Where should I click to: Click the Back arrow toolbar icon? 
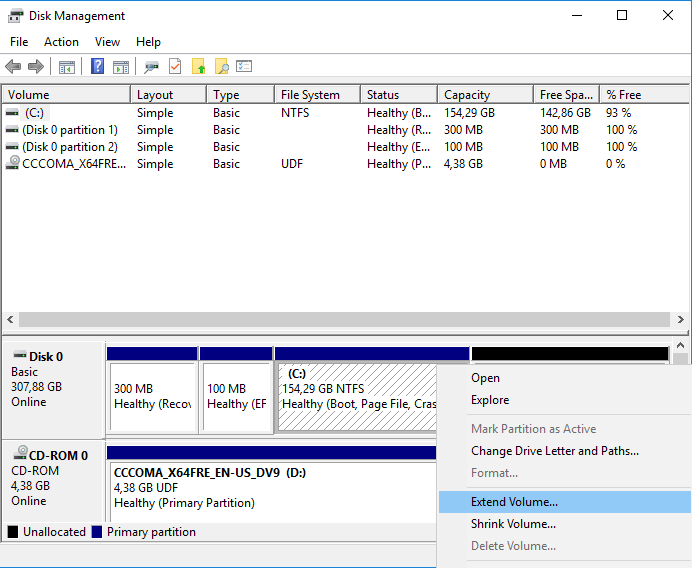click(13, 67)
